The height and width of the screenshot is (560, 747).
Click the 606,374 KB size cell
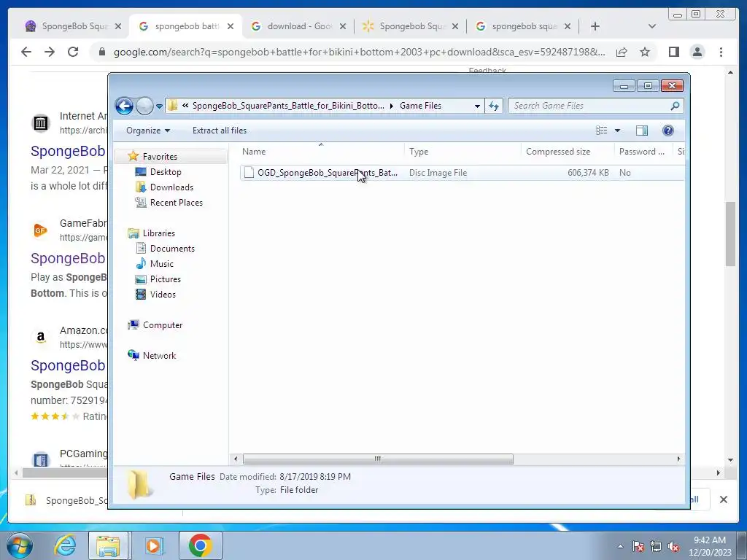tap(588, 173)
